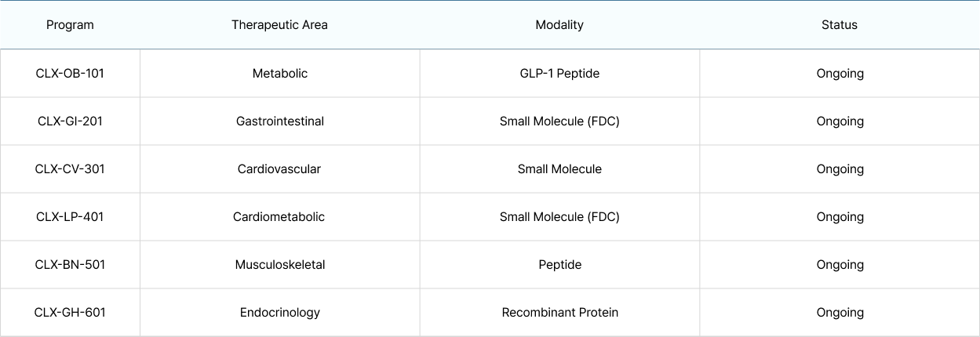Click the Cardiovascular therapeutic area cell

279,169
